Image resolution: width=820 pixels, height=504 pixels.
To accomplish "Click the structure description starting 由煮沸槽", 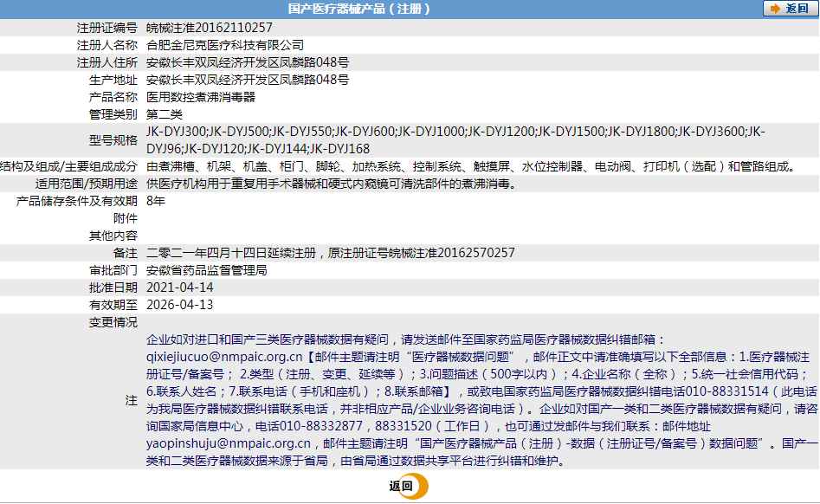I will pos(470,166).
